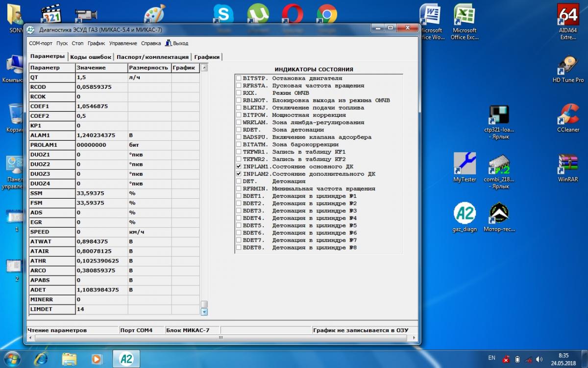Open Google Chrome desktop shortcut
This screenshot has height=368, width=588.
click(327, 14)
